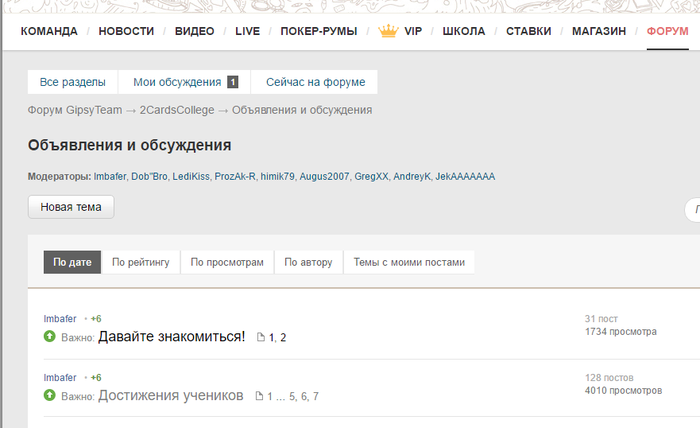
Task: Sort topics По дате
Action: [x=72, y=262]
